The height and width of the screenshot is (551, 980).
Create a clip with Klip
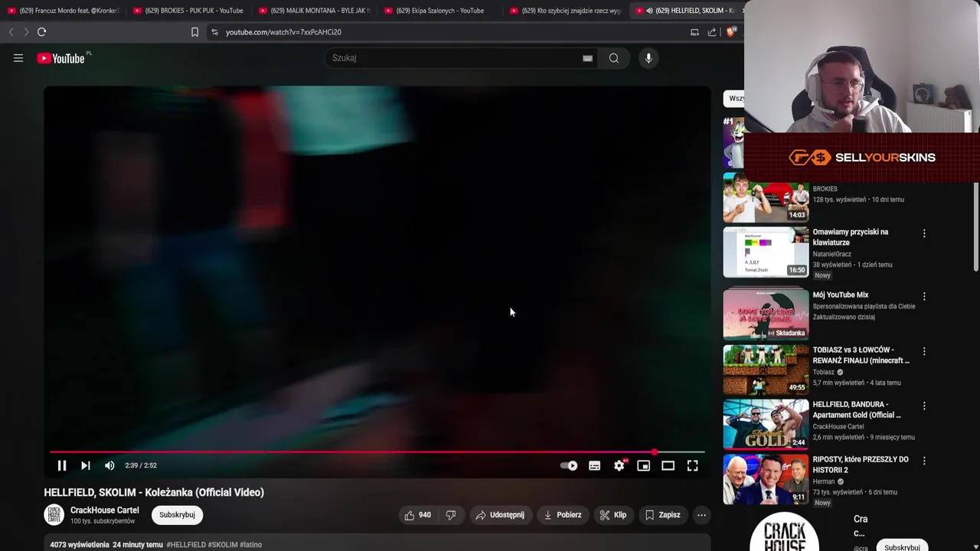point(613,515)
